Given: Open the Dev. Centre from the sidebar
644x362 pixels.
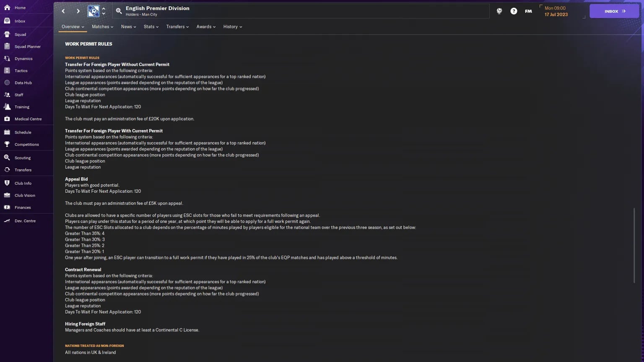Looking at the screenshot, I should pyautogui.click(x=24, y=221).
